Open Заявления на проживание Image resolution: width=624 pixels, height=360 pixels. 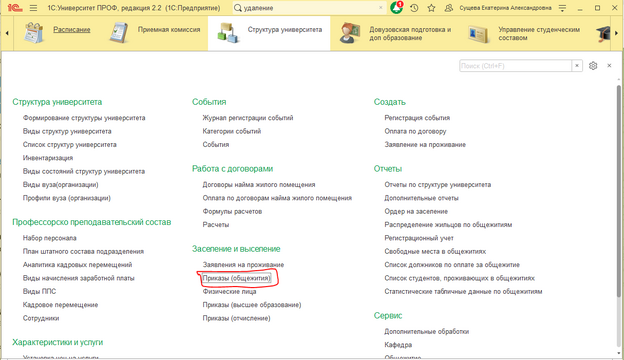coord(243,265)
